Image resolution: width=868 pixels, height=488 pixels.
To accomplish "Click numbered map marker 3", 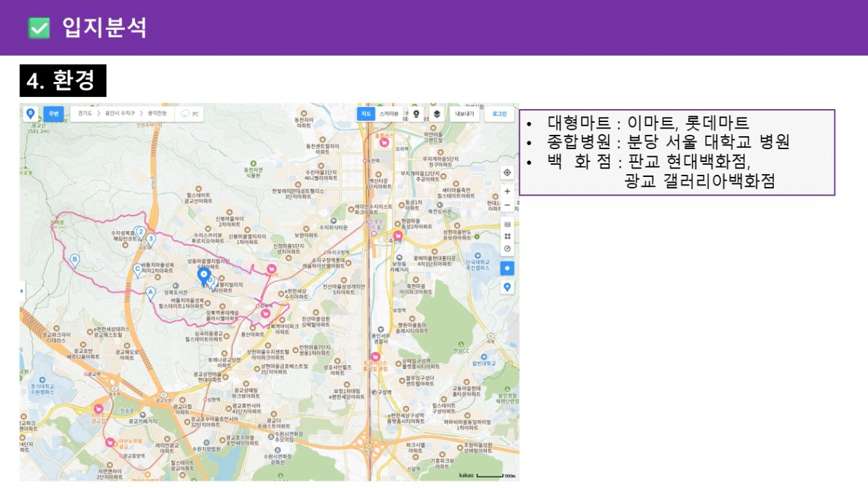I will click(x=151, y=239).
